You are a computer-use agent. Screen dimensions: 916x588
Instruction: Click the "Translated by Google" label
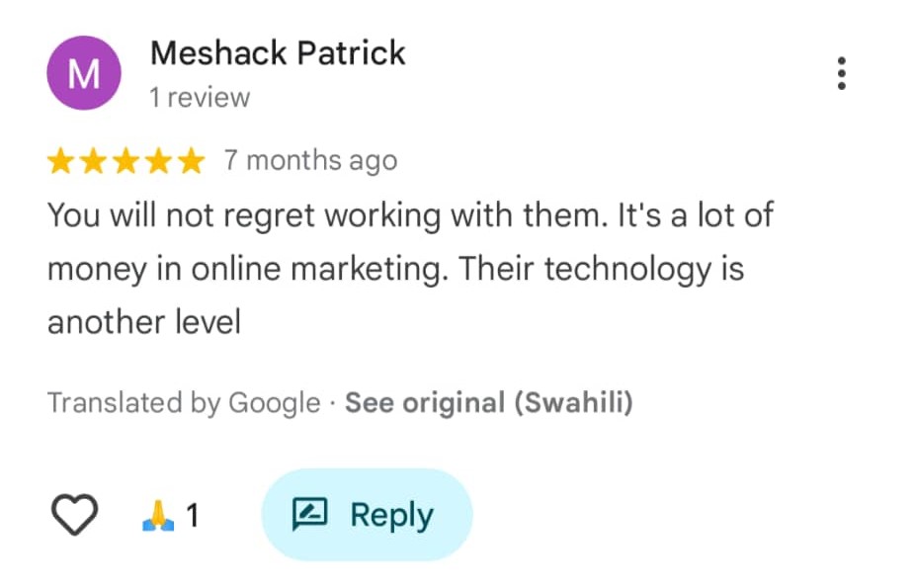tap(184, 403)
